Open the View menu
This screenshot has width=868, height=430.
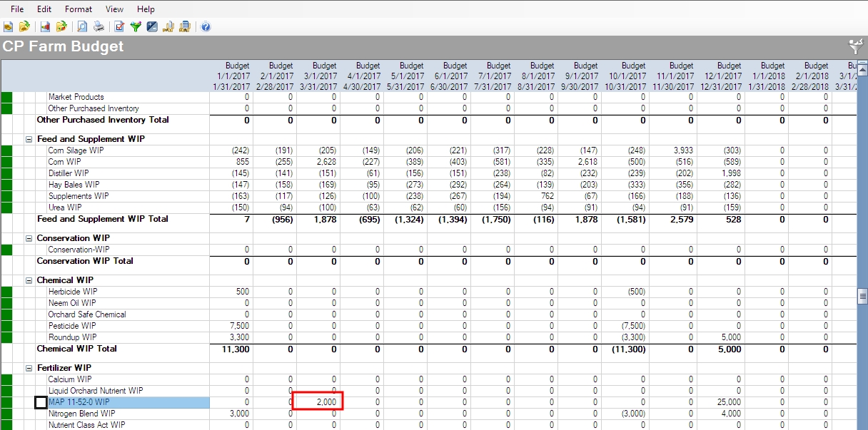[x=114, y=9]
